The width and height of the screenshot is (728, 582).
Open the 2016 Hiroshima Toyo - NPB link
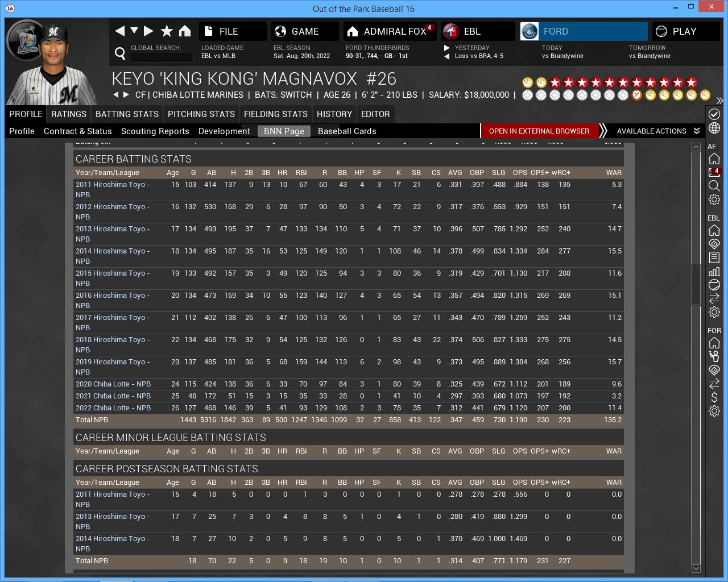(x=113, y=300)
